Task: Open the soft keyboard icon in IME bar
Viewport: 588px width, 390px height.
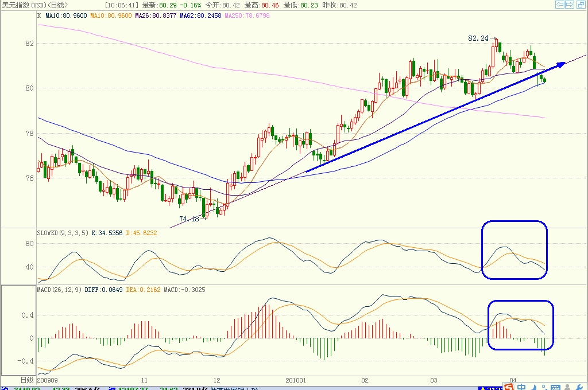Action: [555, 387]
